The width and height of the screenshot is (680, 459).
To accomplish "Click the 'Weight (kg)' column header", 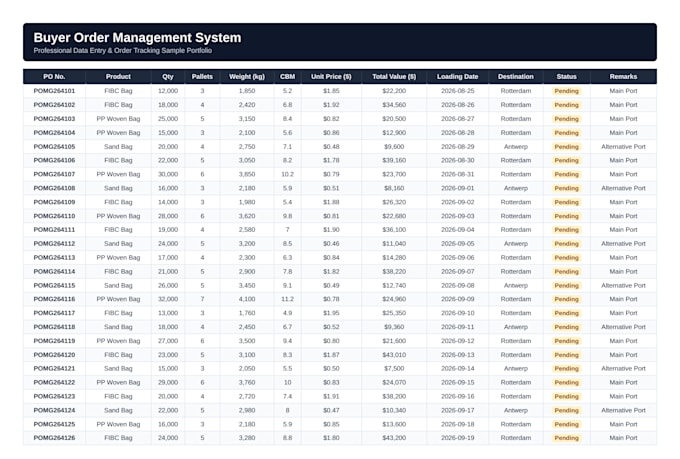I will point(247,76).
